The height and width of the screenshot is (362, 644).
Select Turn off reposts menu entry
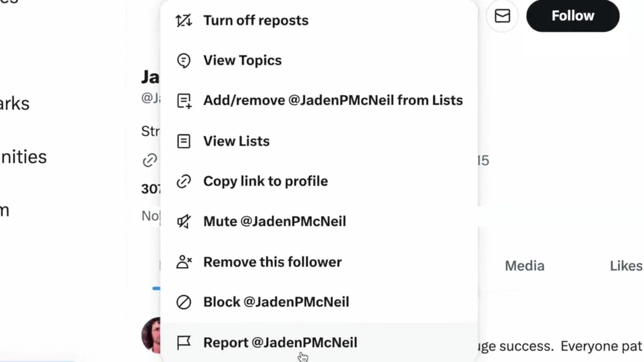pyautogui.click(x=256, y=21)
